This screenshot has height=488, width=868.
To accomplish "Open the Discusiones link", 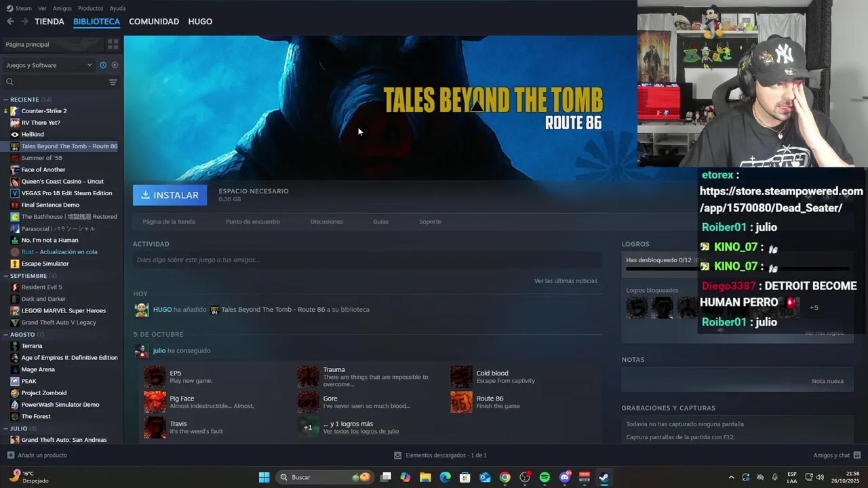I will pos(326,222).
